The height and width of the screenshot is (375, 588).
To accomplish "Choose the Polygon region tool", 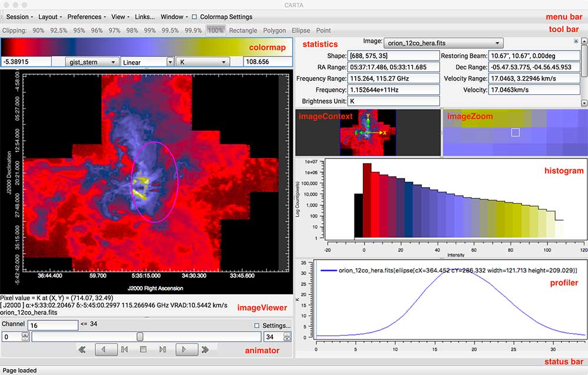I will pos(274,30).
